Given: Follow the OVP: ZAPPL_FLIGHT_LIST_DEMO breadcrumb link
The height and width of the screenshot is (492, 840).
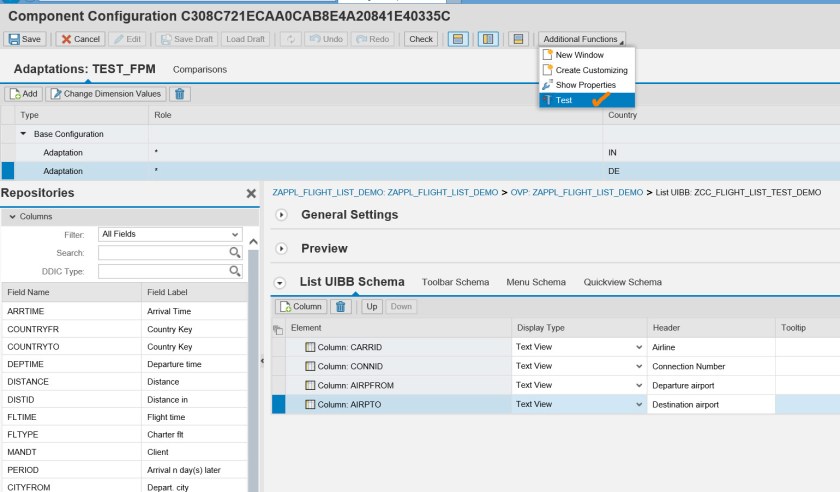Looking at the screenshot, I should (574, 191).
